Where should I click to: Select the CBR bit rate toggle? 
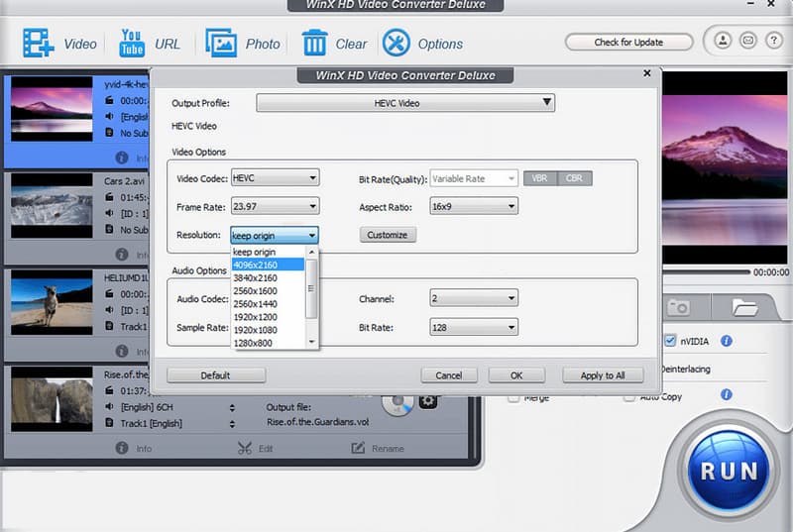573,178
